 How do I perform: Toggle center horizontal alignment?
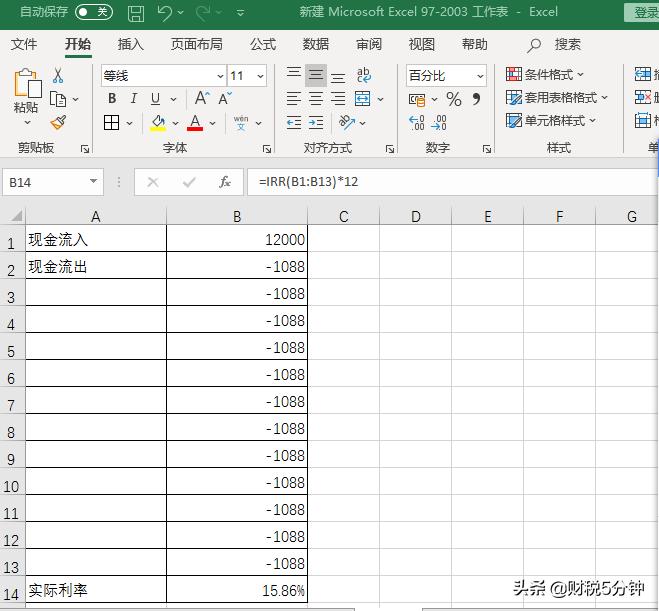[x=316, y=99]
